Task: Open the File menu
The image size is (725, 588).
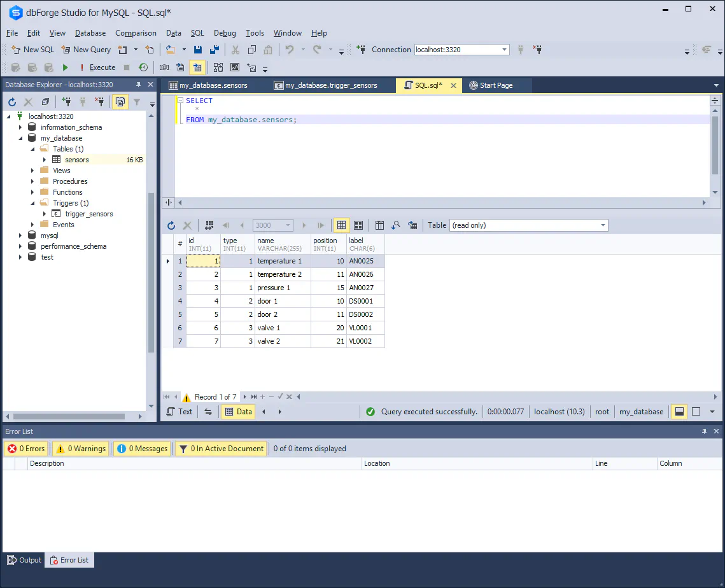Action: click(x=12, y=33)
